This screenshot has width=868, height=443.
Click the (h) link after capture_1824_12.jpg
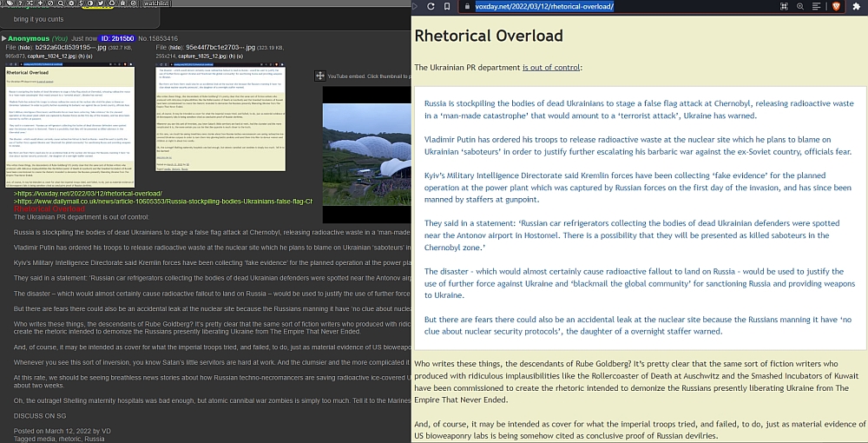tap(82, 56)
